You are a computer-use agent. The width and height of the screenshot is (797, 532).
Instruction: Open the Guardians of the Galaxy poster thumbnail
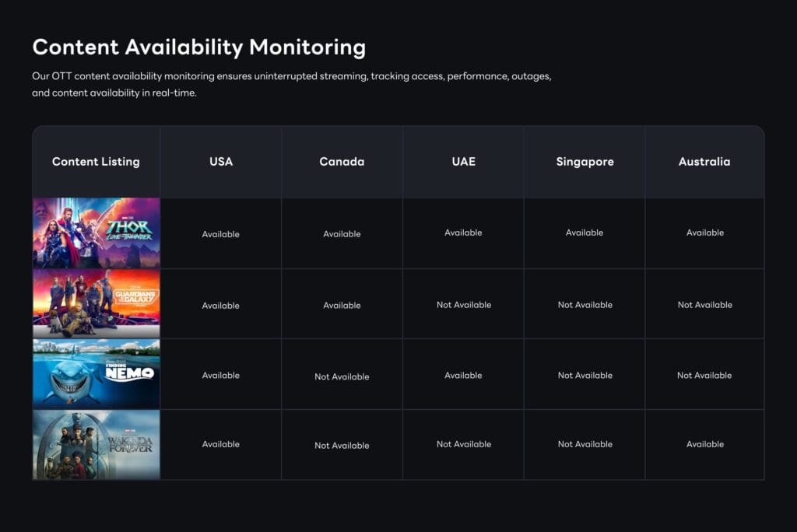(x=95, y=303)
